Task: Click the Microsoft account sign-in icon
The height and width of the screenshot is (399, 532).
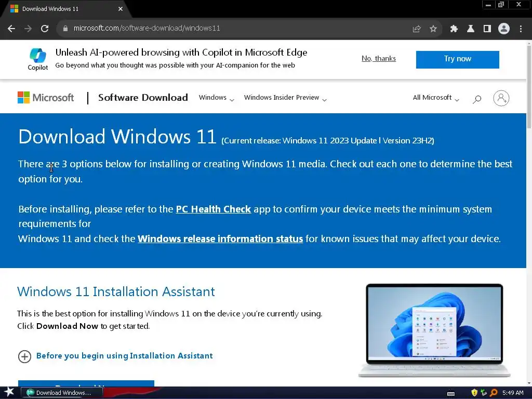Action: (501, 98)
